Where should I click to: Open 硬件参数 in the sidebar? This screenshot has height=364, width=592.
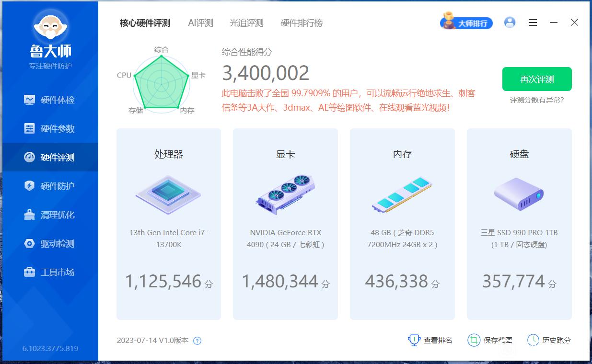click(50, 128)
